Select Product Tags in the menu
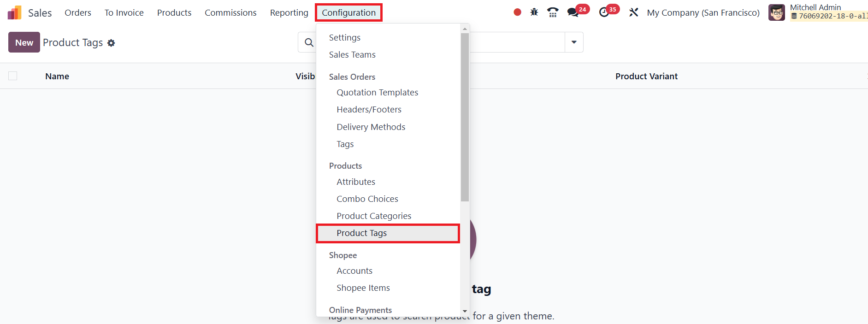 [x=361, y=233]
